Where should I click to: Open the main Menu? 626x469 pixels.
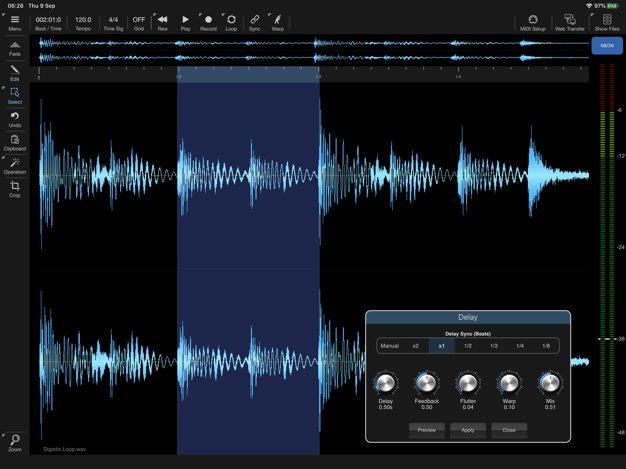point(14,22)
